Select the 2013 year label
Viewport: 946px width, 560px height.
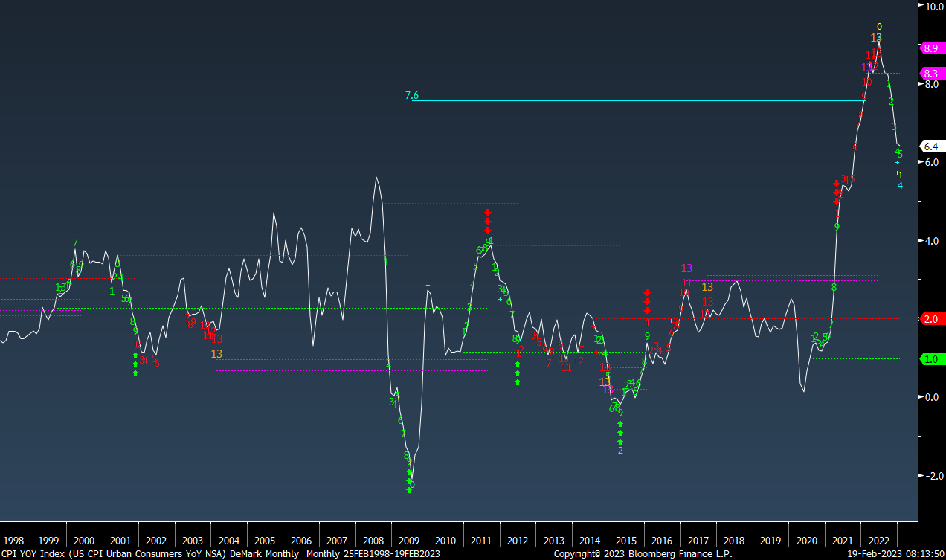(553, 541)
